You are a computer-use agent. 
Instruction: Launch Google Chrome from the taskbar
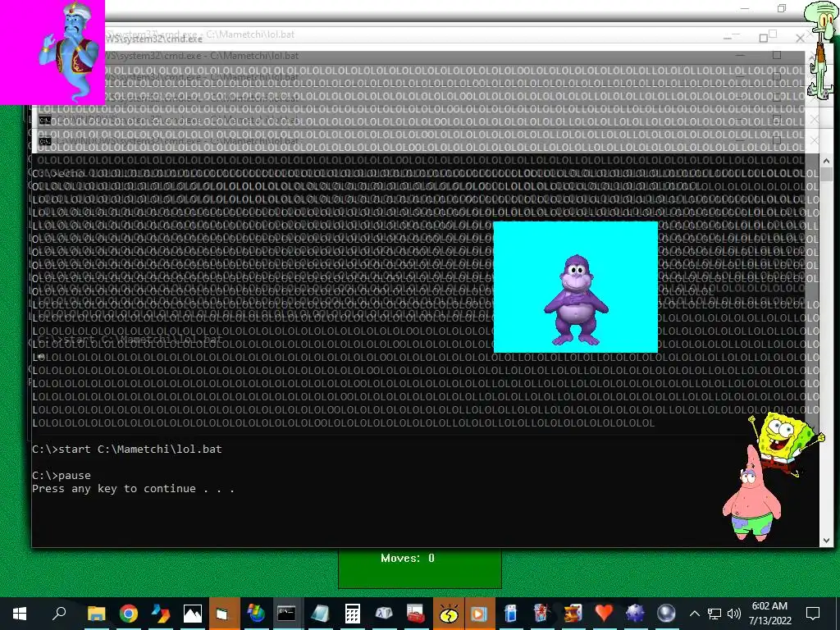(129, 614)
